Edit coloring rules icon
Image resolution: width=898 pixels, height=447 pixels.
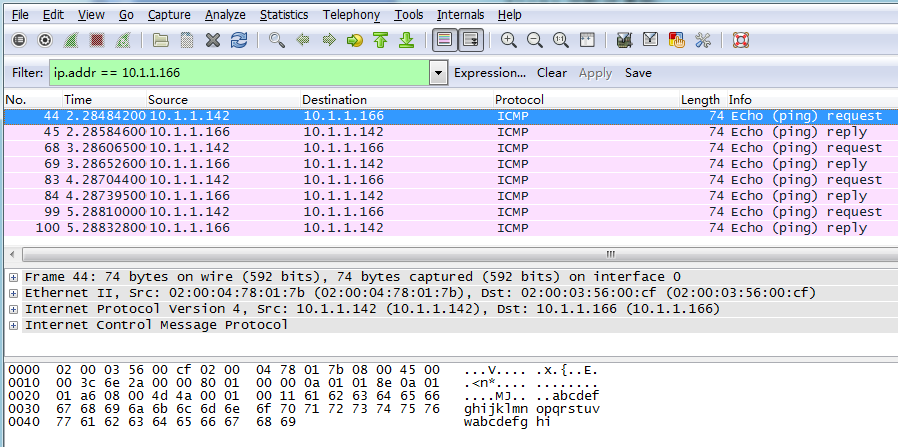click(x=676, y=40)
